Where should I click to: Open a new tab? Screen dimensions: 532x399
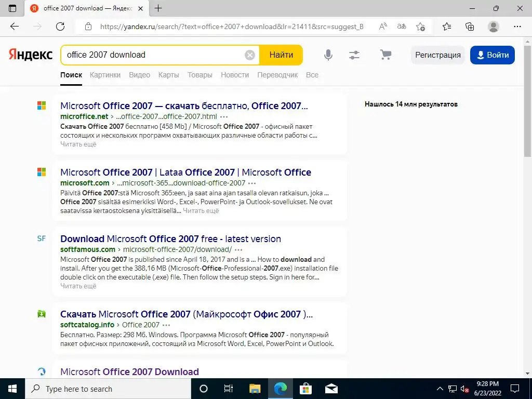click(x=158, y=8)
